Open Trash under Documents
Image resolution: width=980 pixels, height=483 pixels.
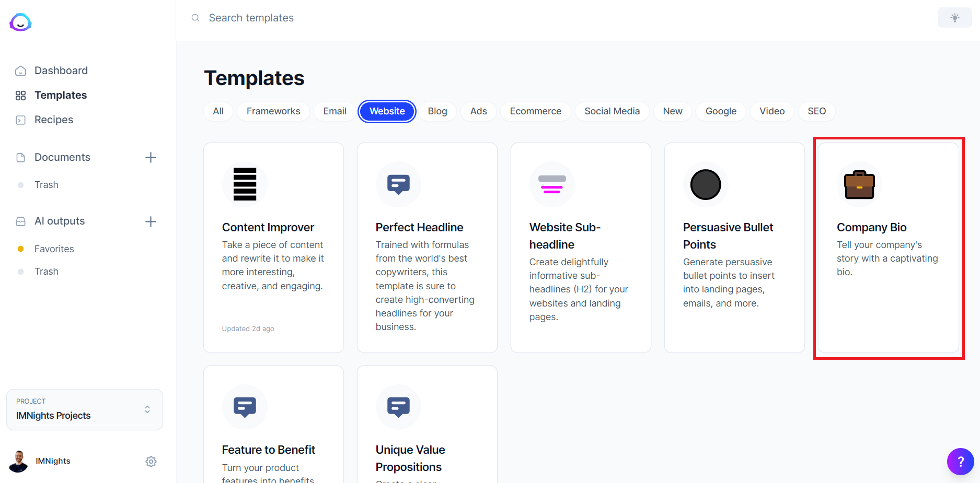47,185
